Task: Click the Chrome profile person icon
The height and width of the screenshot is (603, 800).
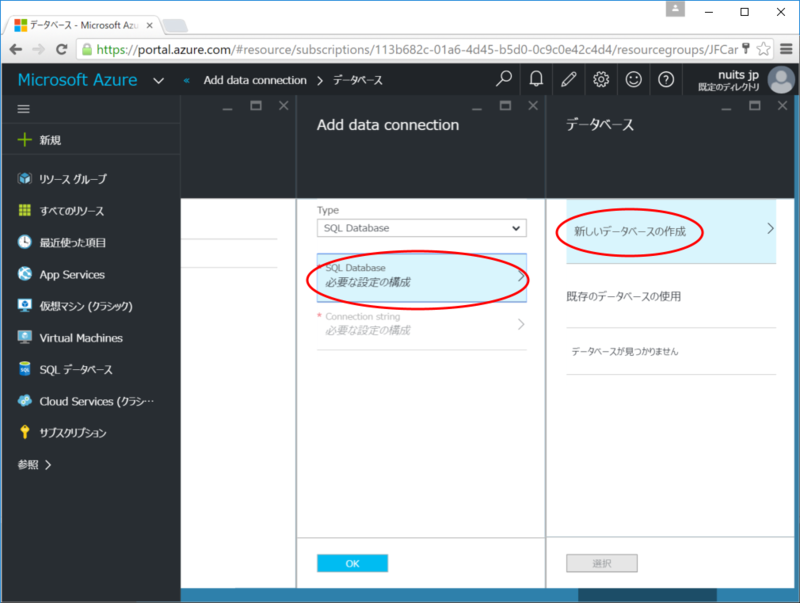Action: tap(675, 9)
